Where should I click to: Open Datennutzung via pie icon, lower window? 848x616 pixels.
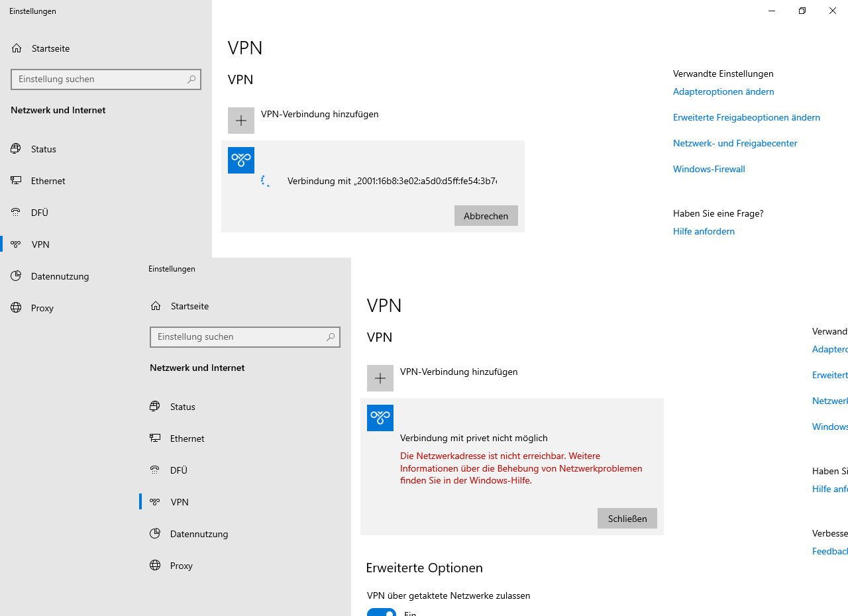coord(155,533)
